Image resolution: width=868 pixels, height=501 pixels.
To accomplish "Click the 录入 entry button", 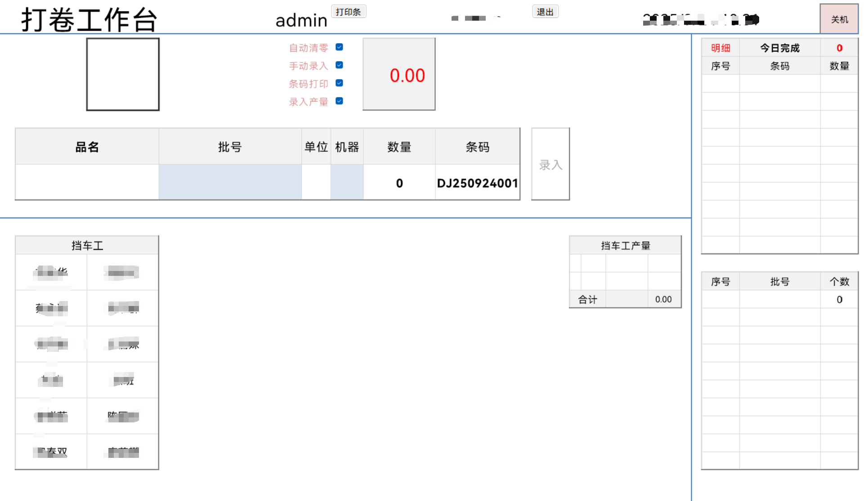I will click(x=550, y=164).
